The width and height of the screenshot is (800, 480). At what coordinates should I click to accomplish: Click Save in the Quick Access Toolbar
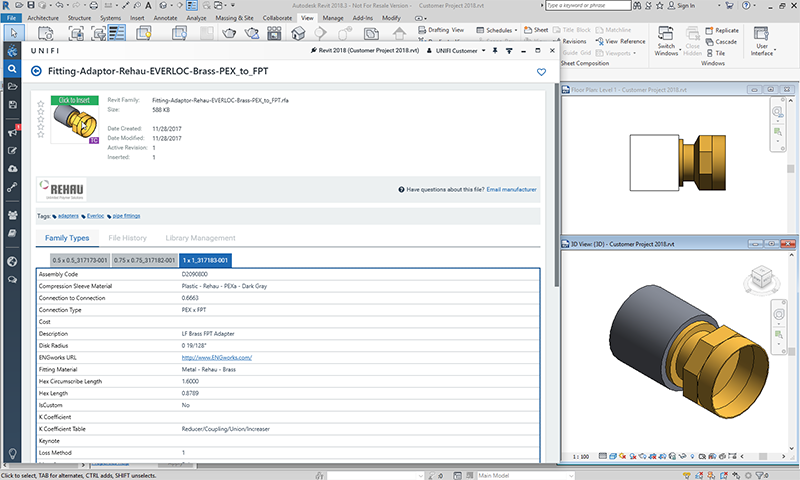(x=31, y=5)
